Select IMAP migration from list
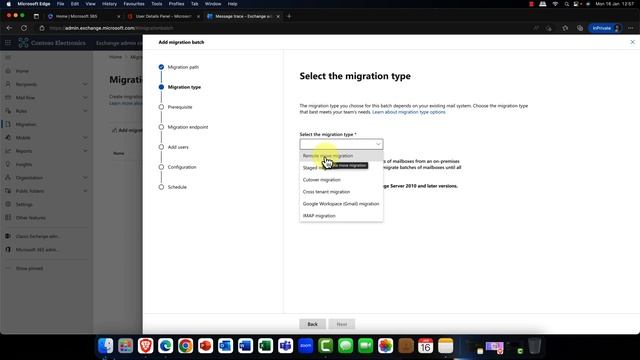The image size is (640, 360). click(x=341, y=216)
